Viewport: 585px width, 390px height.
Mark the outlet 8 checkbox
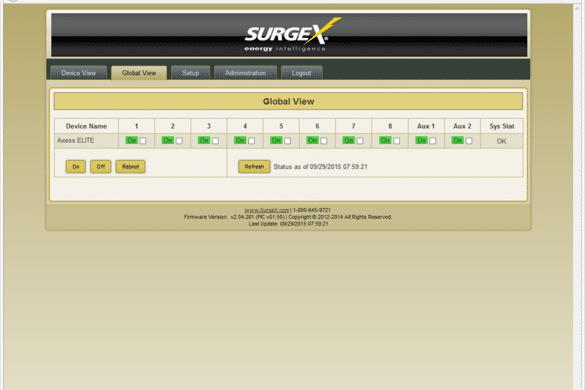pyautogui.click(x=397, y=141)
